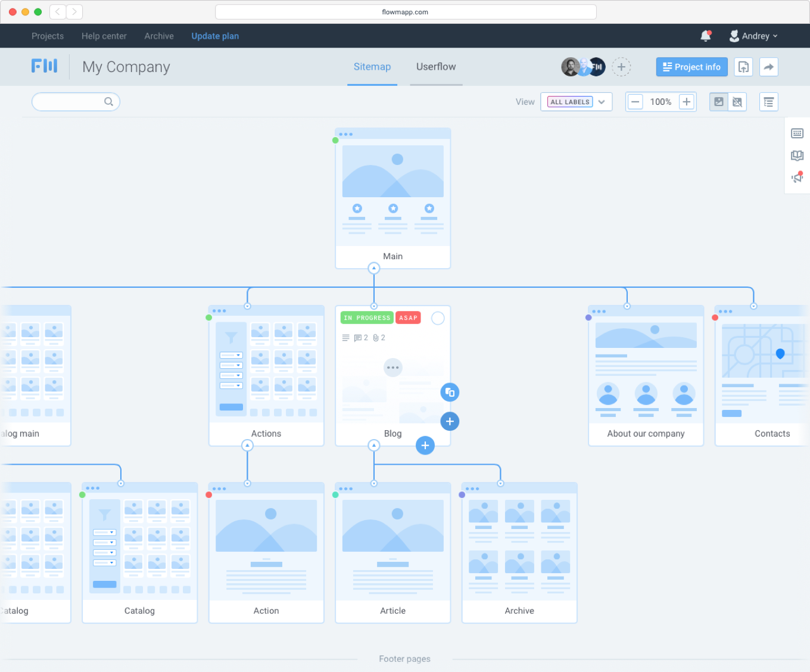Viewport: 810px width, 672px height.
Task: Open the Actions page options dots
Action: point(219,311)
